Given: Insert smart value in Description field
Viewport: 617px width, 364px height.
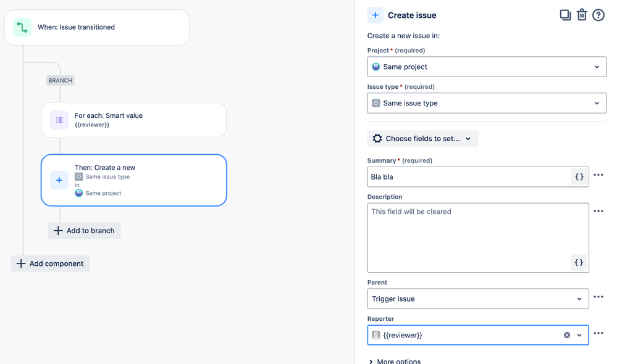Looking at the screenshot, I should [x=579, y=262].
